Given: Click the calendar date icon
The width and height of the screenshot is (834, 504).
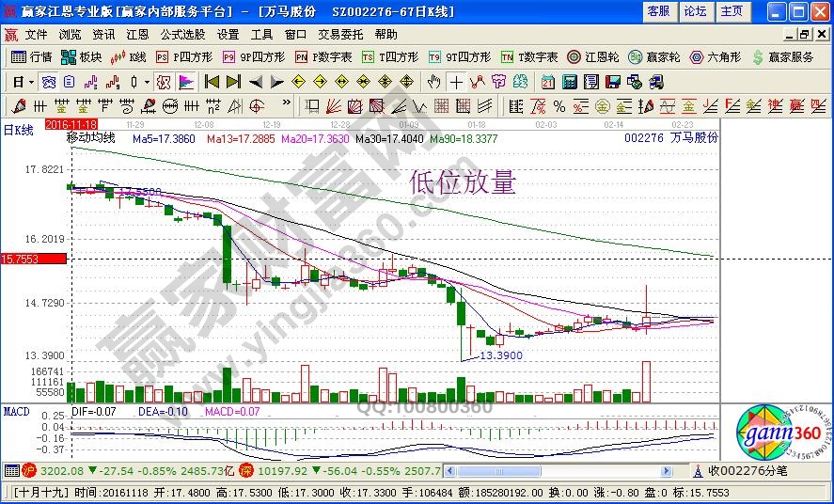Looking at the screenshot, I should tap(547, 82).
